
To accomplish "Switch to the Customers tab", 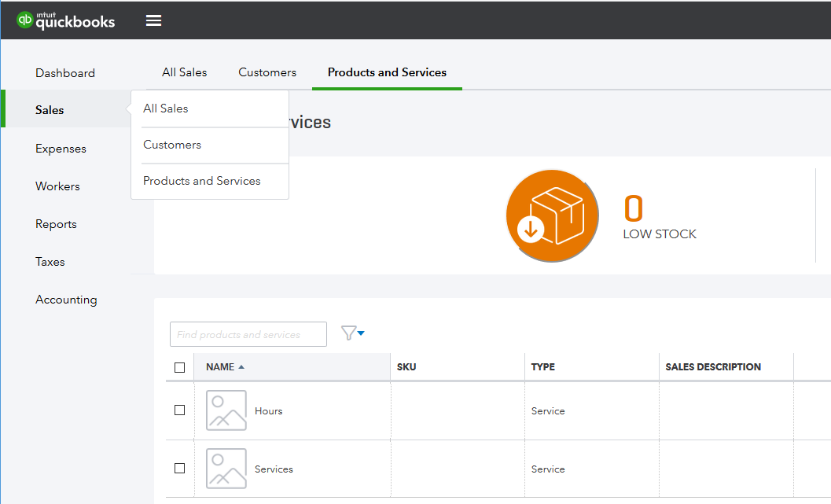I will pos(267,72).
